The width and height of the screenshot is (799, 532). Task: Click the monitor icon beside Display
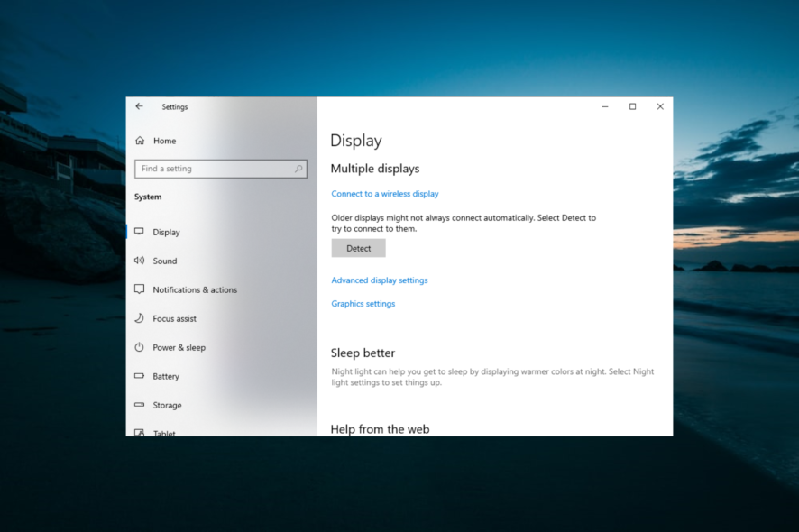pyautogui.click(x=139, y=232)
